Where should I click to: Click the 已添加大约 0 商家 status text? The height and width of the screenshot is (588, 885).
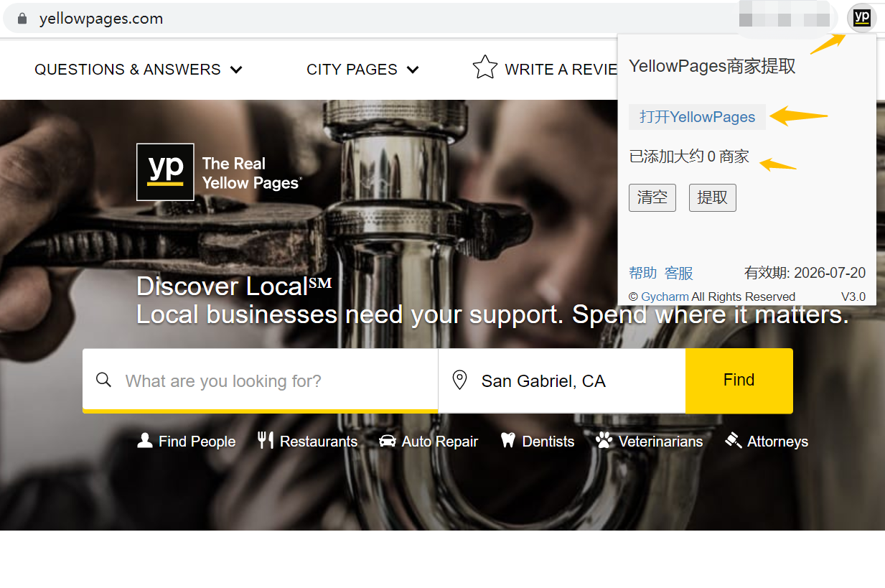click(x=689, y=157)
